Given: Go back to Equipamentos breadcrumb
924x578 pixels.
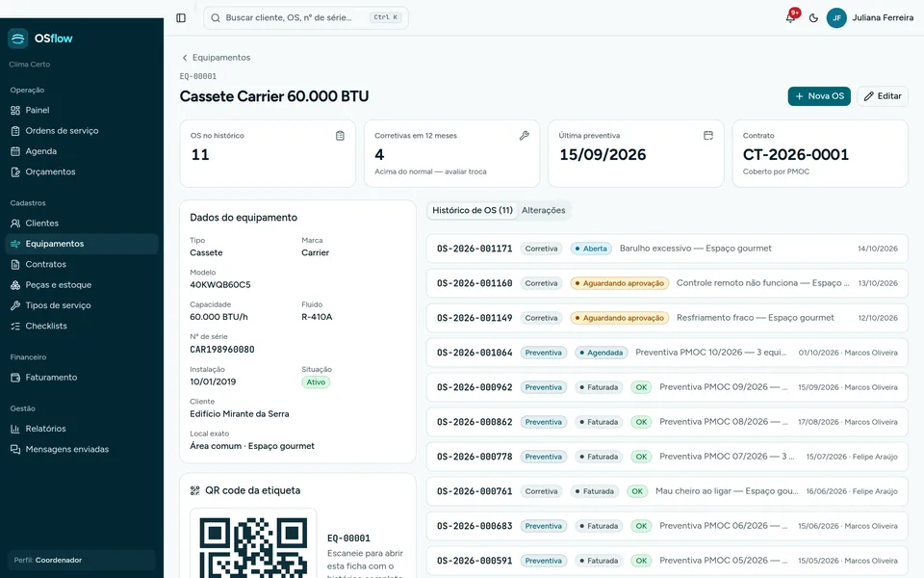Looking at the screenshot, I should click(x=216, y=57).
